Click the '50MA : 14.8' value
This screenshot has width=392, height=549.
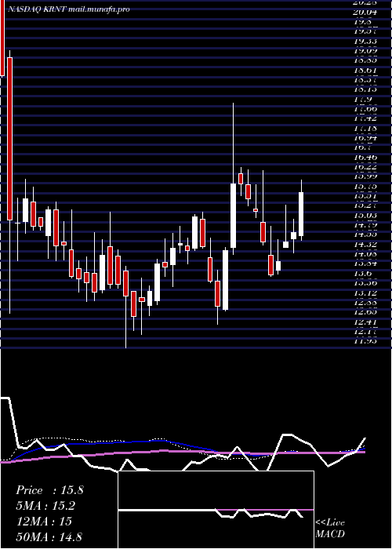pyautogui.click(x=49, y=536)
